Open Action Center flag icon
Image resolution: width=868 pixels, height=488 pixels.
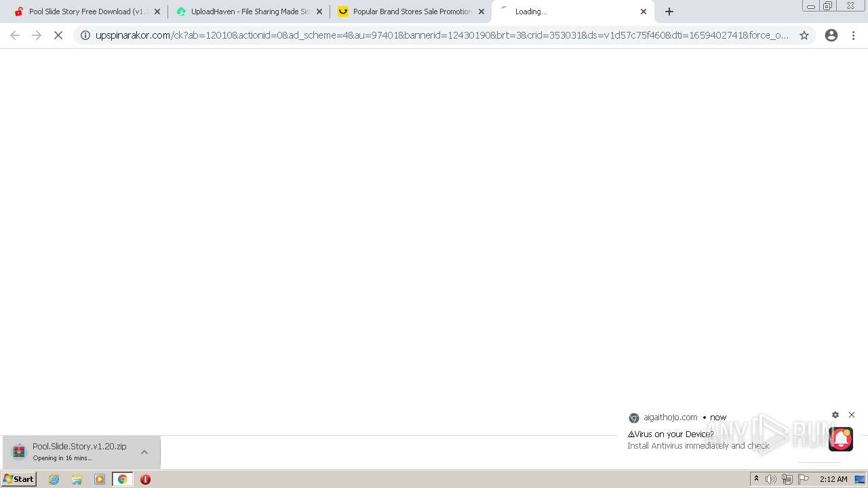coord(804,479)
